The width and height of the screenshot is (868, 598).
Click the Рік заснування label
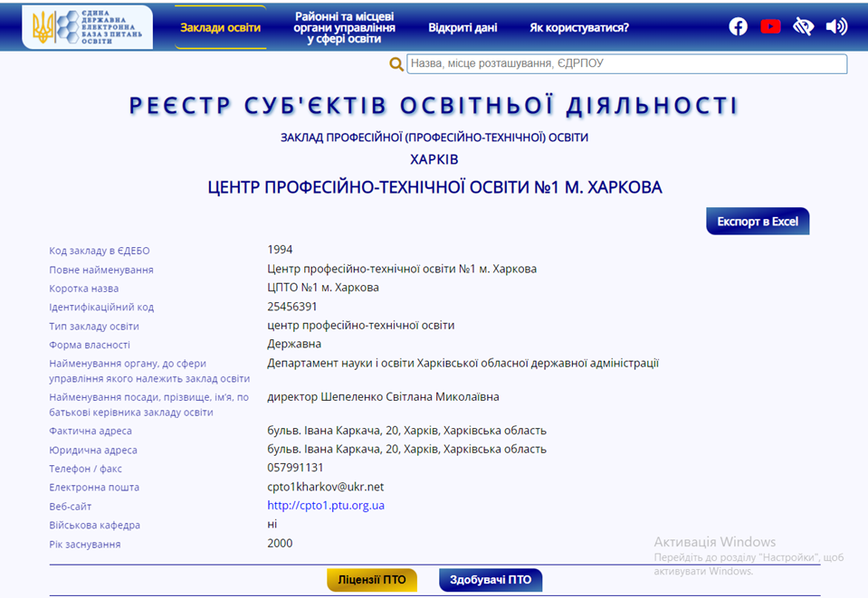85,545
